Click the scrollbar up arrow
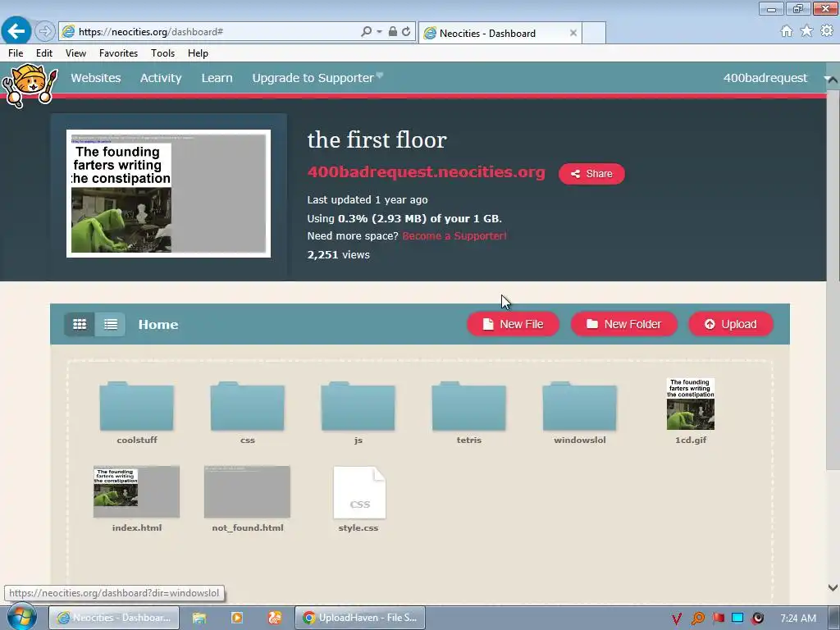The height and width of the screenshot is (630, 840). 833,80
